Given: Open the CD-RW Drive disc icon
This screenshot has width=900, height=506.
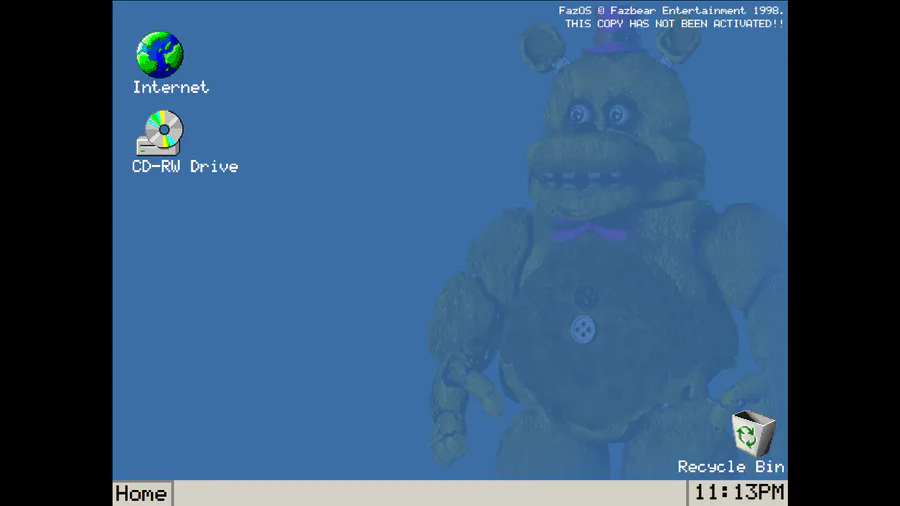Looking at the screenshot, I should point(160,133).
